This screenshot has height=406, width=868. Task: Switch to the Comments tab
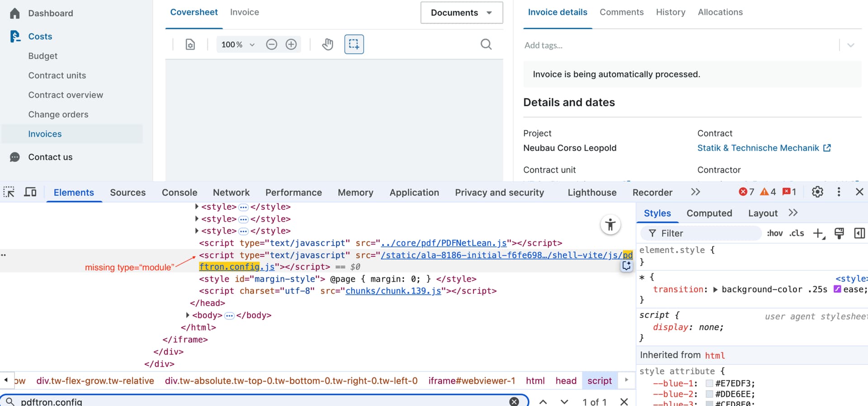pos(621,12)
